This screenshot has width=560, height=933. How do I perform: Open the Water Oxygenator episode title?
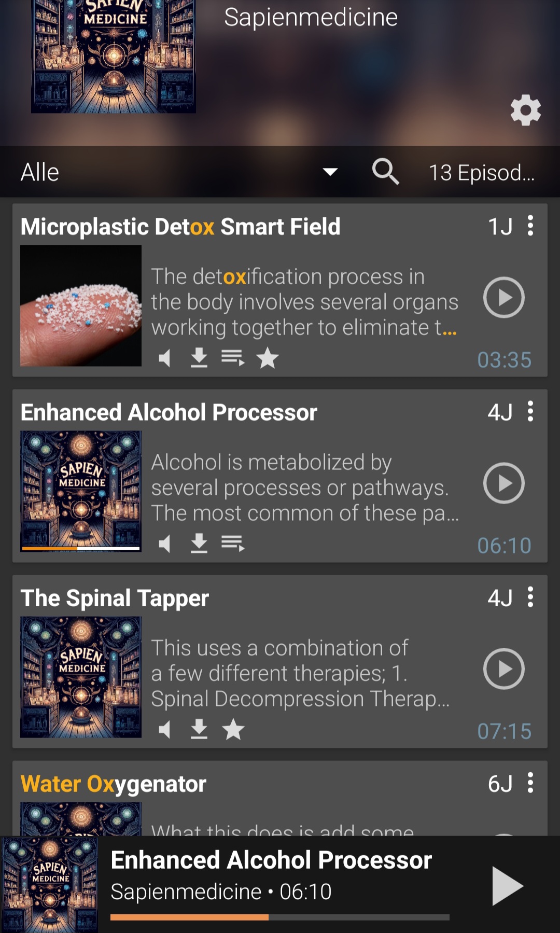pyautogui.click(x=114, y=784)
